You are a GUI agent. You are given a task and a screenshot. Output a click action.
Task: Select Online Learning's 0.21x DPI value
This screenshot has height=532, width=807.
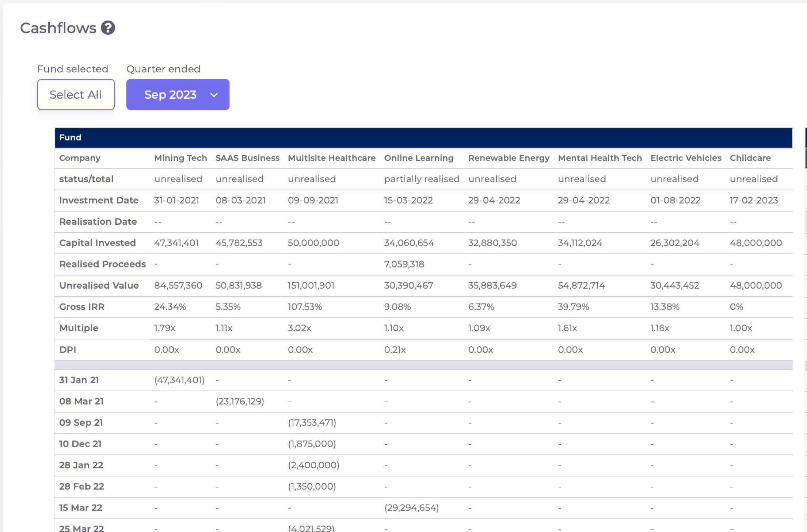[395, 350]
